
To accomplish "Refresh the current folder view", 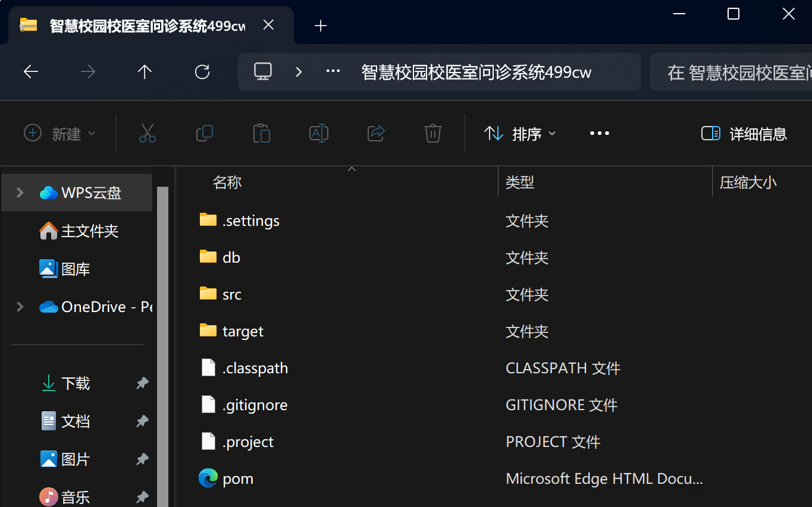I will click(x=202, y=73).
